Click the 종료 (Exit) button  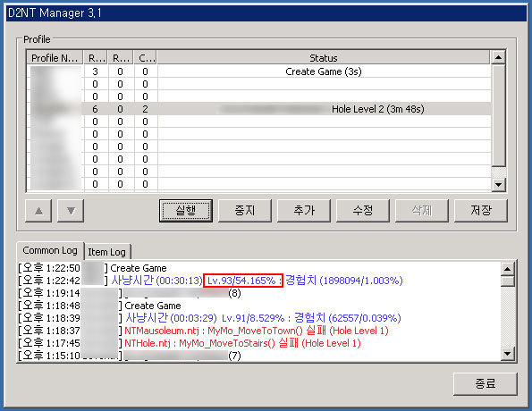[486, 384]
